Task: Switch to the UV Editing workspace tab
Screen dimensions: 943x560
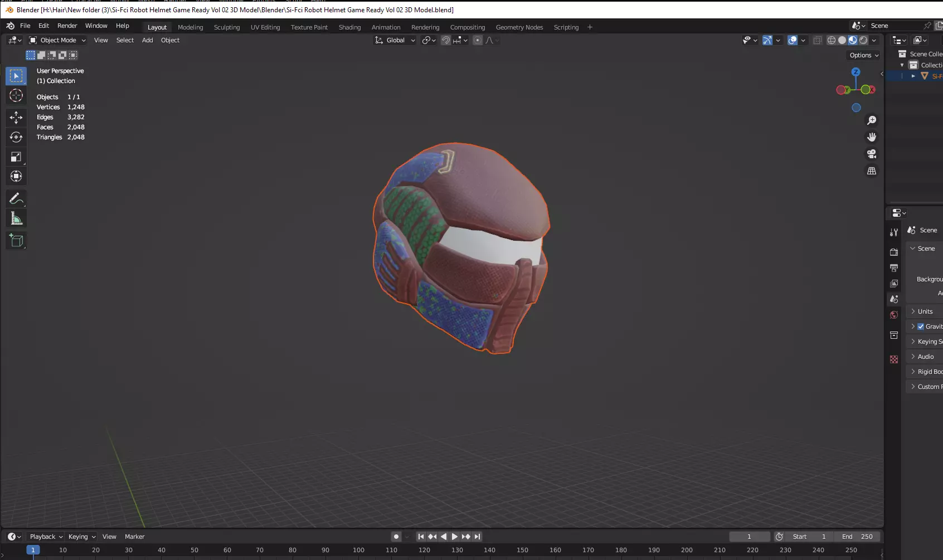Action: click(x=265, y=27)
